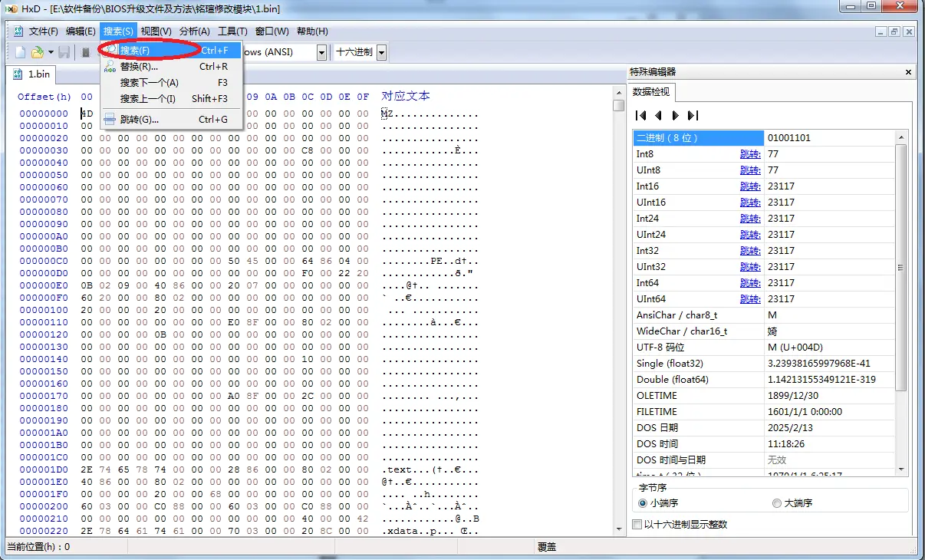Click 跳转 link in the UInt24 row
The height and width of the screenshot is (560, 925).
pyautogui.click(x=750, y=235)
